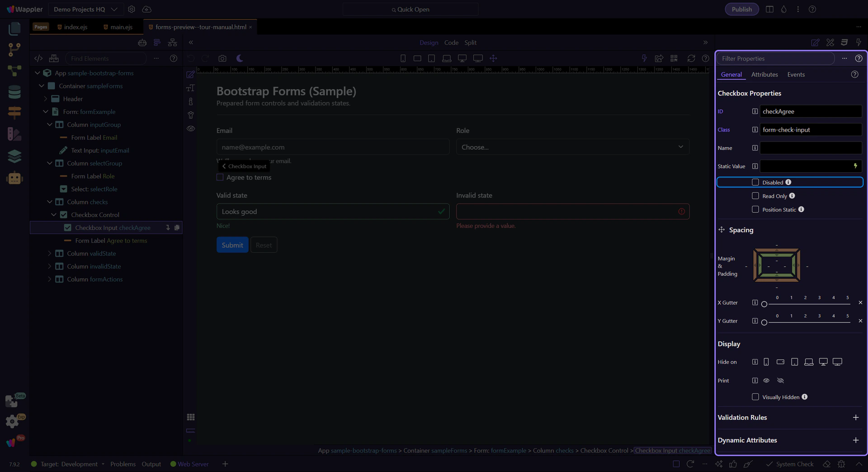Screen dimensions: 868x472
Task: Expand Column validState tree node
Action: click(49, 254)
